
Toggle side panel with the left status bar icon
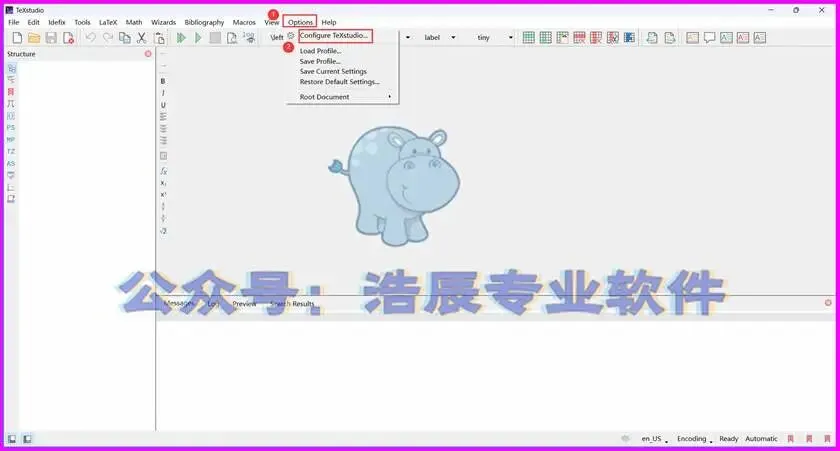11,439
